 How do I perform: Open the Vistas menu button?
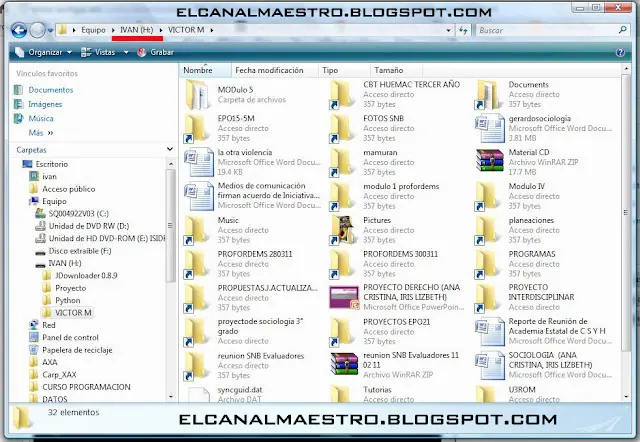[98, 52]
